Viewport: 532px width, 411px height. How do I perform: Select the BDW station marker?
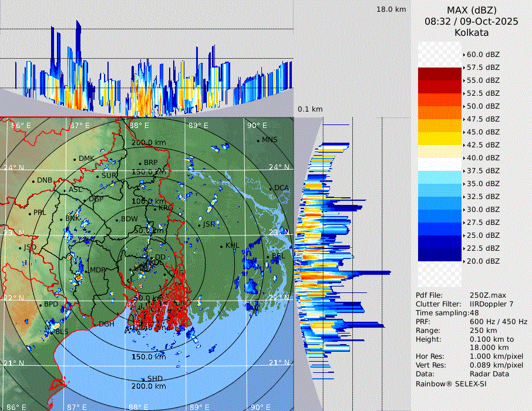[x=117, y=220]
